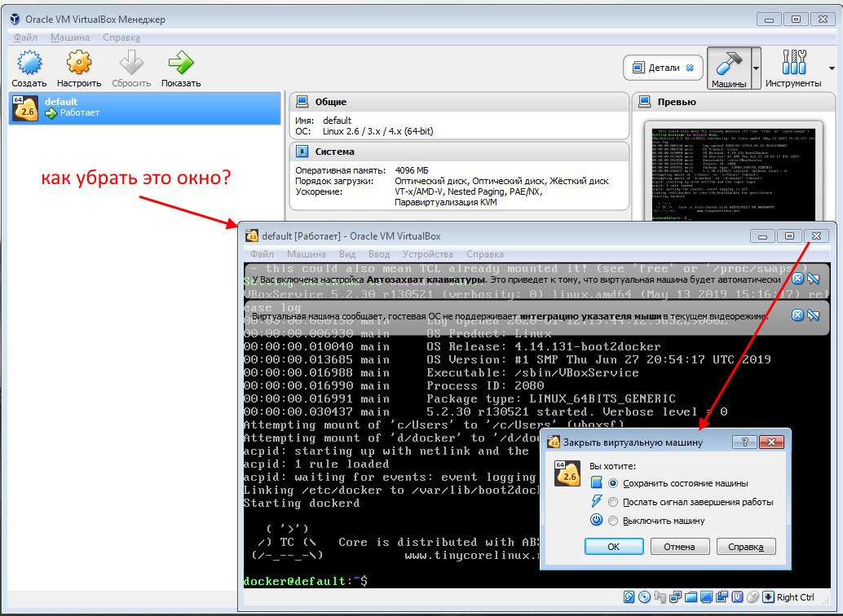This screenshot has height=616, width=843.
Task: Suppress mouse integration message permanently
Action: click(x=814, y=315)
